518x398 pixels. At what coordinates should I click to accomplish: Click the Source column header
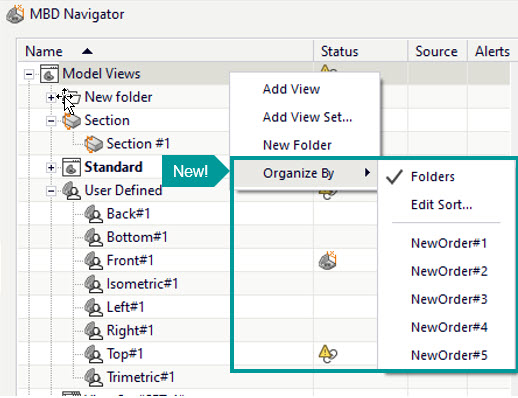(x=437, y=51)
